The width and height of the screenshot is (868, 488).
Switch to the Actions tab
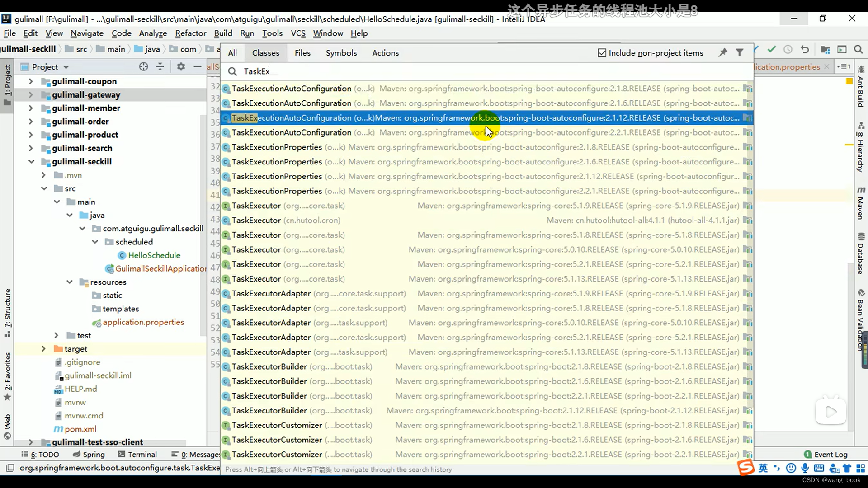(x=385, y=53)
